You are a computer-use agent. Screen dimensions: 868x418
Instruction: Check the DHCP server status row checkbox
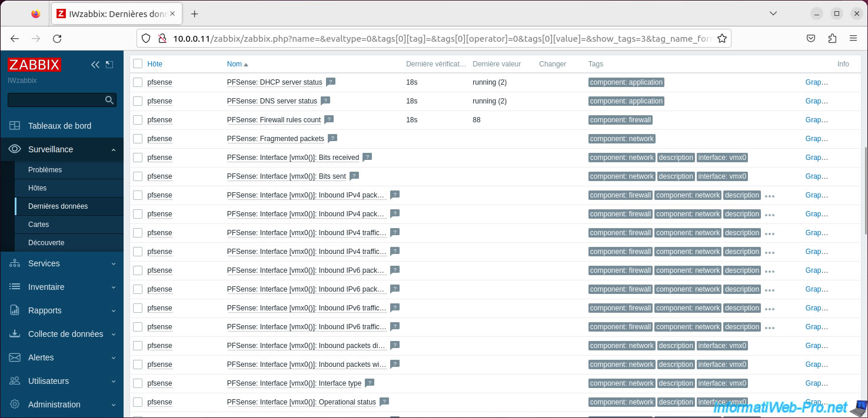click(x=138, y=82)
